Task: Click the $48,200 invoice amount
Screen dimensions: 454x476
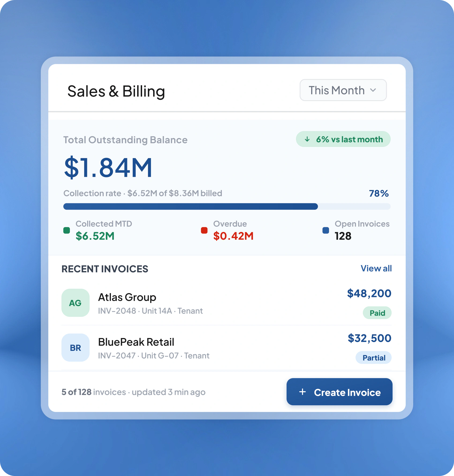Action: (369, 294)
